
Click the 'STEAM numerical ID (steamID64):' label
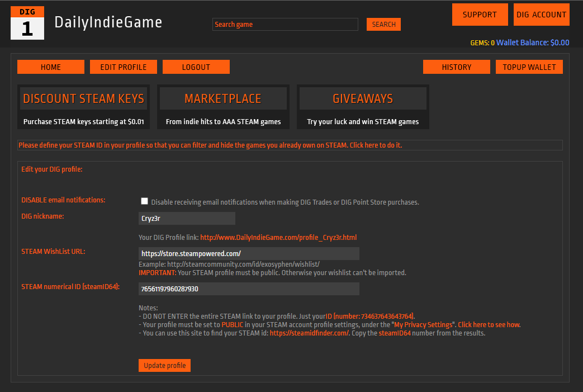[x=70, y=287]
